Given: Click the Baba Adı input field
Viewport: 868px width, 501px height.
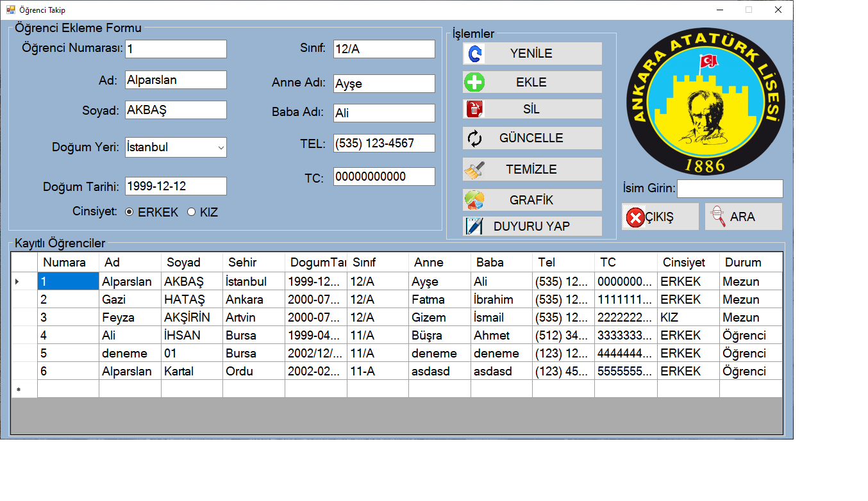Looking at the screenshot, I should (384, 113).
